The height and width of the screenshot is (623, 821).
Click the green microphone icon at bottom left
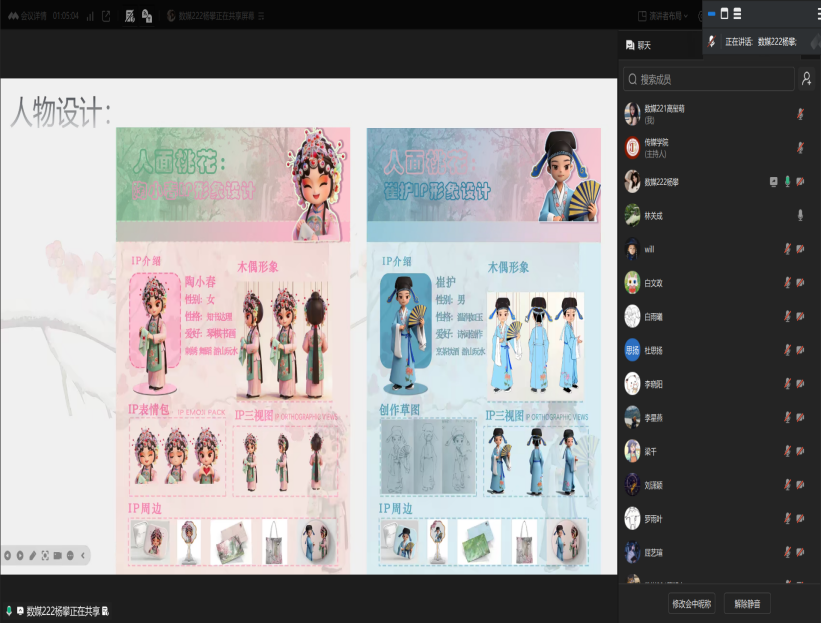(9, 610)
